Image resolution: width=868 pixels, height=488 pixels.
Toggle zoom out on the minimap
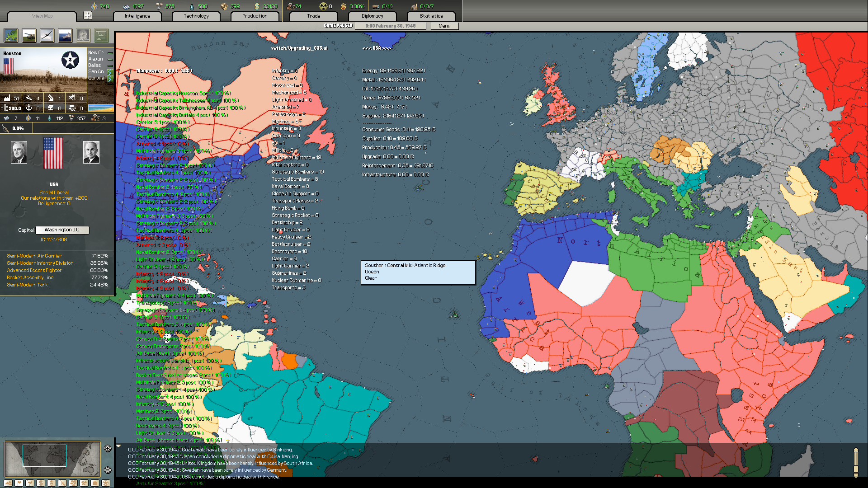pyautogui.click(x=107, y=470)
